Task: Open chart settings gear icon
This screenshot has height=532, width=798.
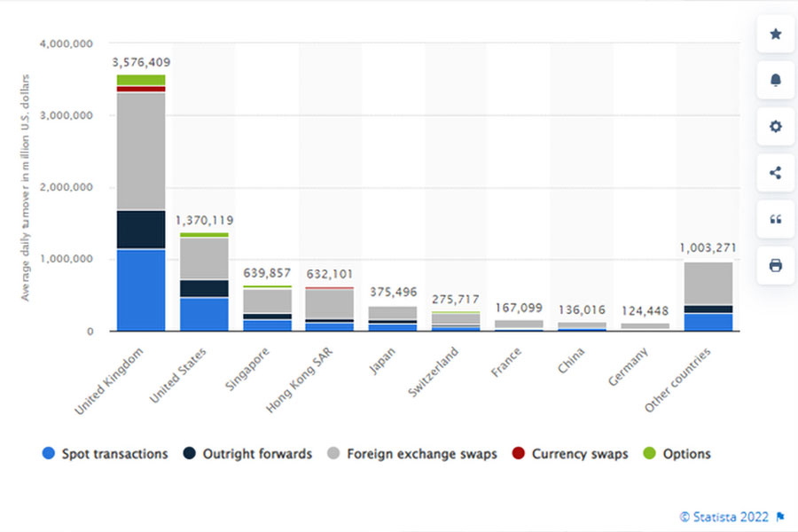Action: click(775, 127)
